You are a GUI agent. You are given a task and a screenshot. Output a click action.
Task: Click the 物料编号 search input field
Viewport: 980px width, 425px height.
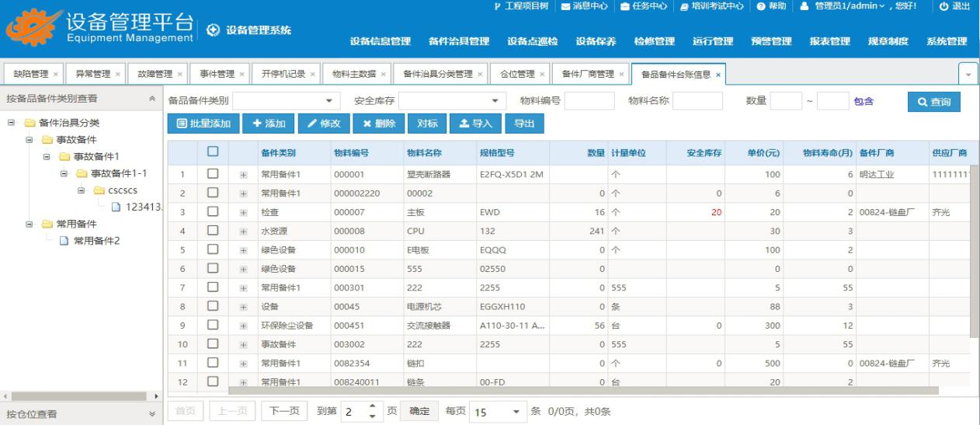[589, 101]
